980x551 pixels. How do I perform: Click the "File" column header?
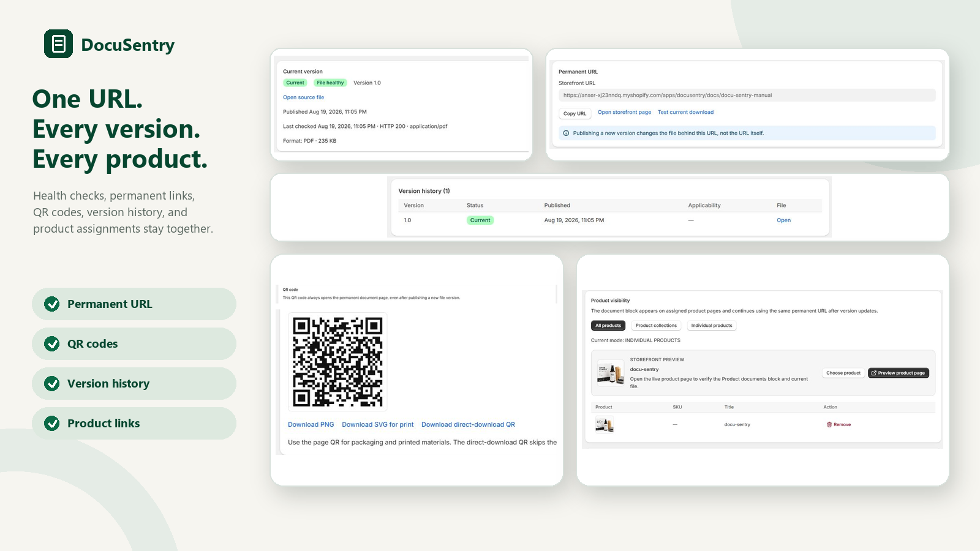(782, 206)
